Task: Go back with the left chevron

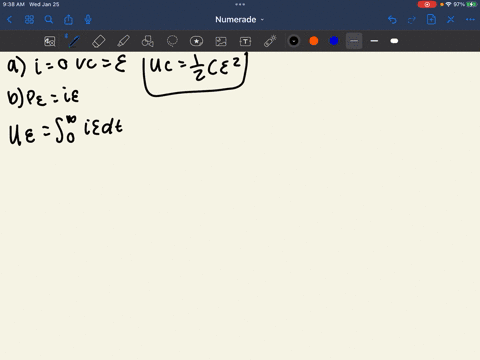Action: pyautogui.click(x=9, y=20)
